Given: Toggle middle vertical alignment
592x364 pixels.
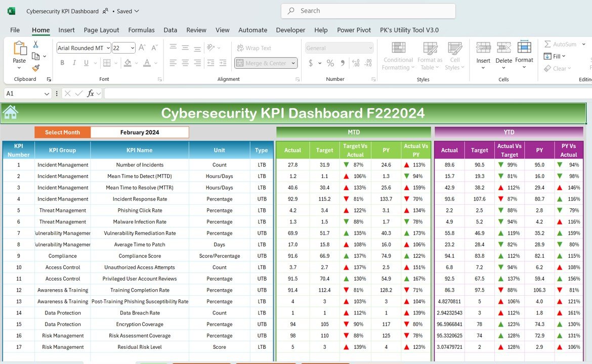Looking at the screenshot, I should point(185,48).
